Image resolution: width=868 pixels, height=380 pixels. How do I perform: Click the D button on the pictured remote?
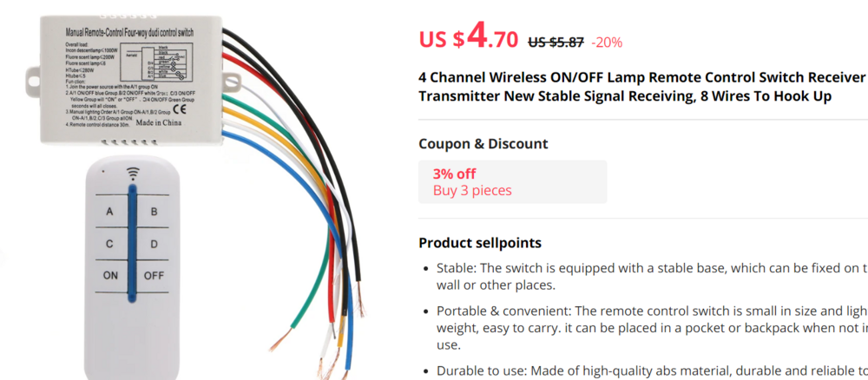[154, 244]
